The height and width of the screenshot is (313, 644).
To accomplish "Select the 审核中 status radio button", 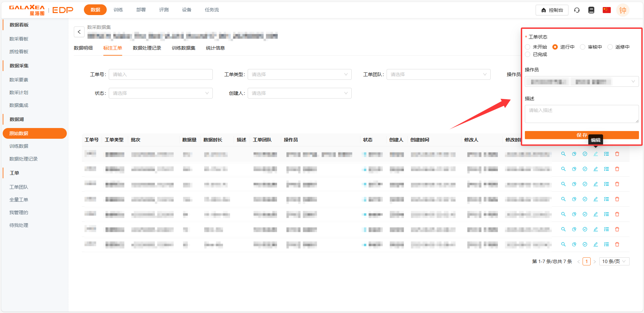I will point(583,47).
